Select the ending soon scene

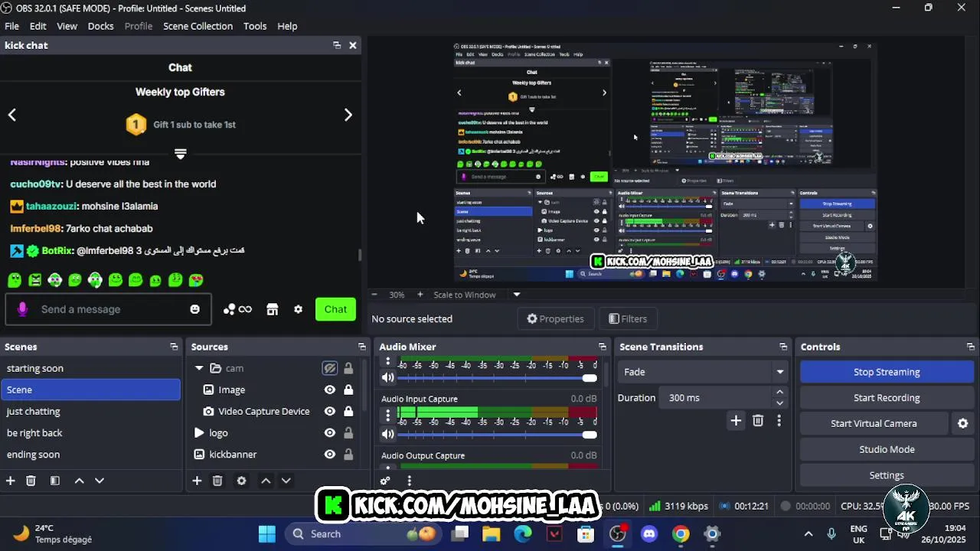coord(90,454)
